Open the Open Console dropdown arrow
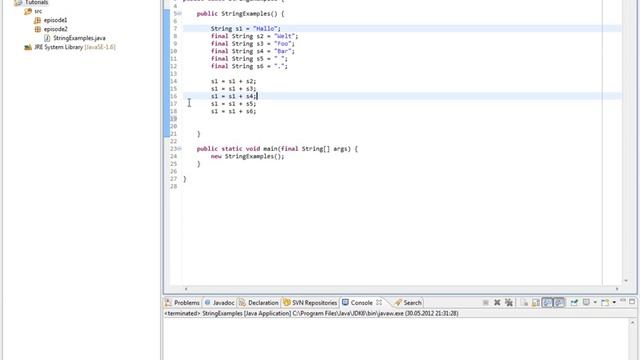Viewport: 640px width, 360px height. click(614, 302)
